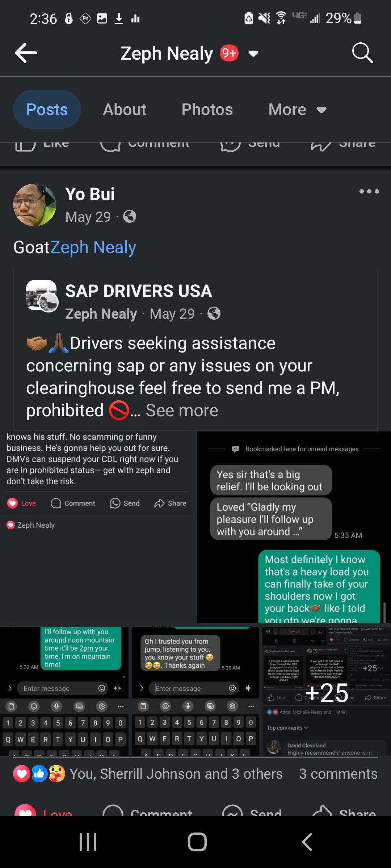This screenshot has height=868, width=391.
Task: Switch to the Photos tab
Action: pyautogui.click(x=207, y=110)
